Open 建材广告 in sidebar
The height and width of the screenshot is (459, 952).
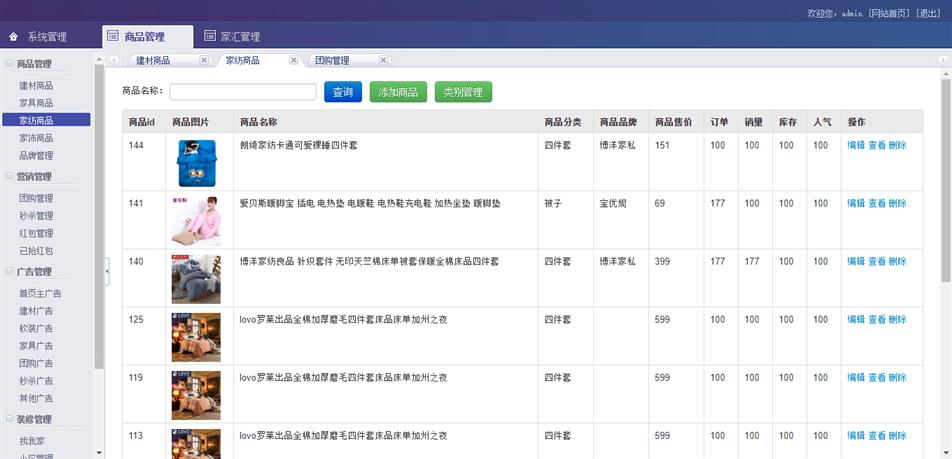point(36,311)
